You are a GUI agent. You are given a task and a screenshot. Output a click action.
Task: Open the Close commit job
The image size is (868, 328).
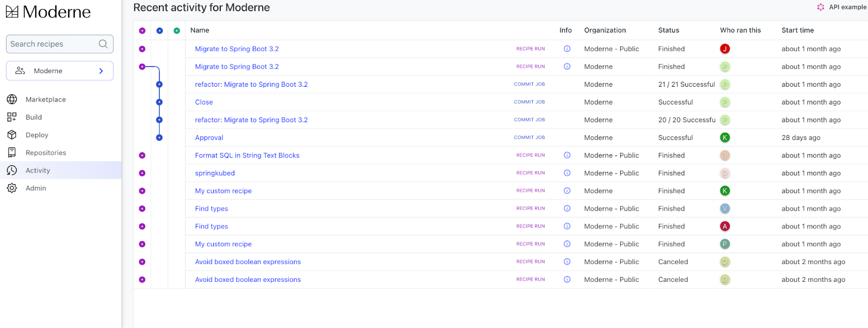pos(204,102)
